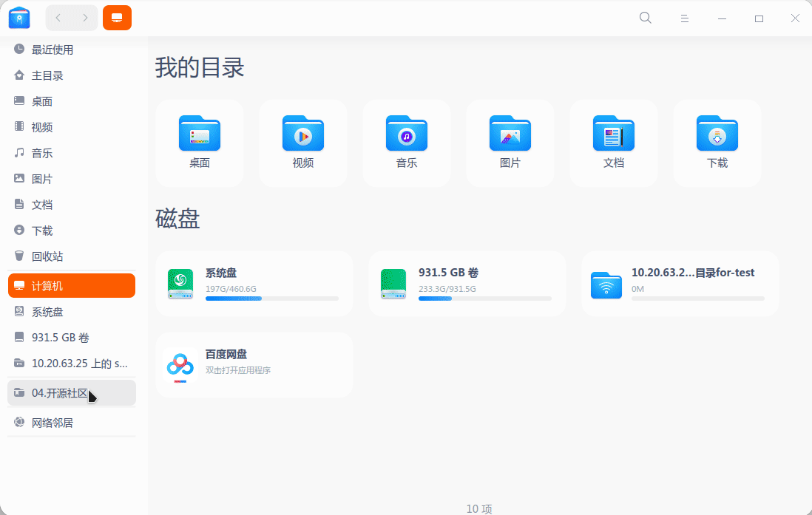Screen dimensions: 812x515
Task: Minimize the file manager window
Action: click(722, 18)
